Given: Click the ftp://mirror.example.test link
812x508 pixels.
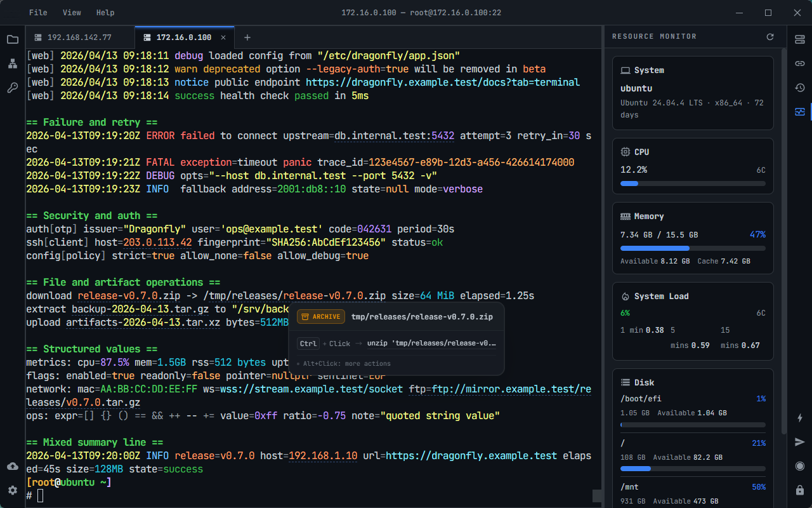Looking at the screenshot, I should (511, 389).
